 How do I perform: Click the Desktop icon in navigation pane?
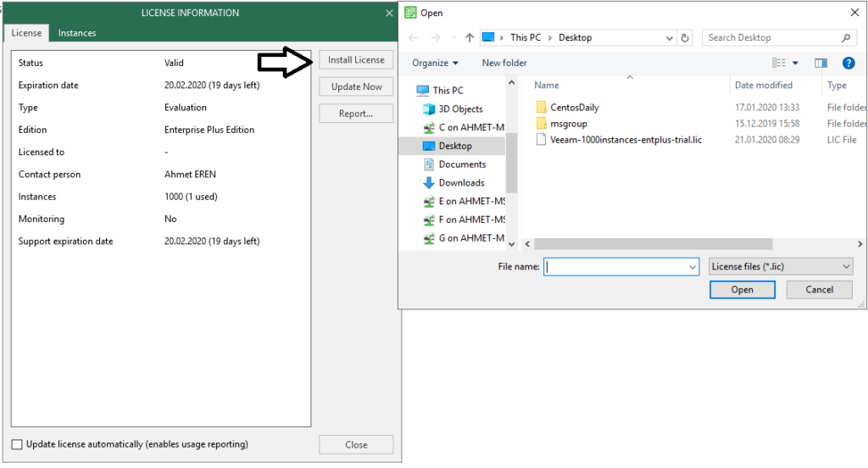click(x=428, y=146)
